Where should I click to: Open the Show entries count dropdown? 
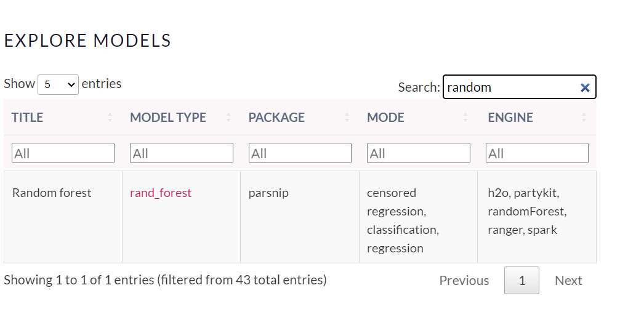pyautogui.click(x=58, y=84)
